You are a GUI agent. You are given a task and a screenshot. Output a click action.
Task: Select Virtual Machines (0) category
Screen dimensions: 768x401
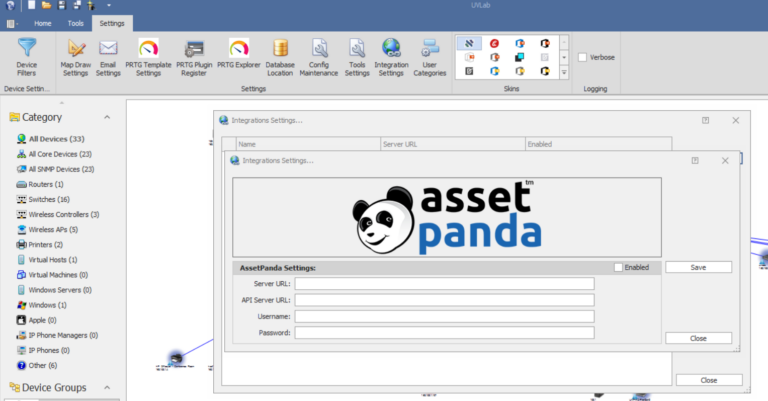[52, 275]
